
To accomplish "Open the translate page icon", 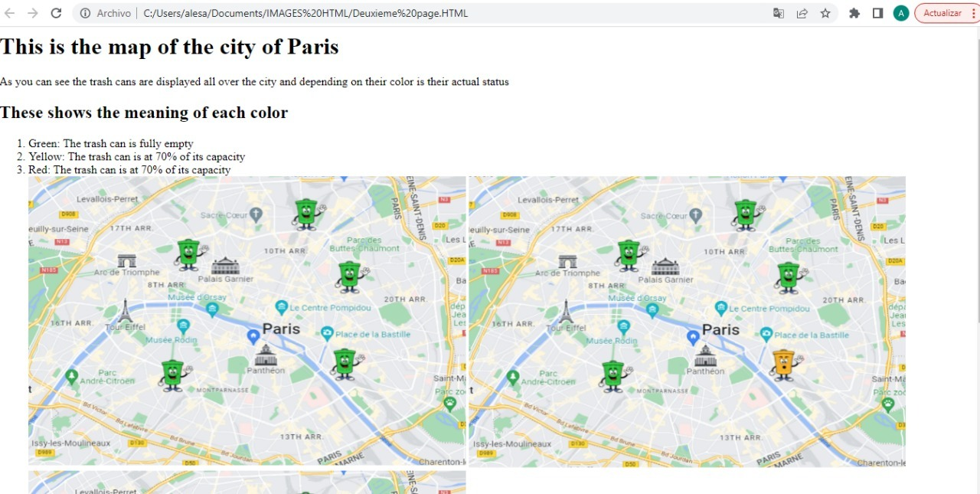I will tap(779, 13).
